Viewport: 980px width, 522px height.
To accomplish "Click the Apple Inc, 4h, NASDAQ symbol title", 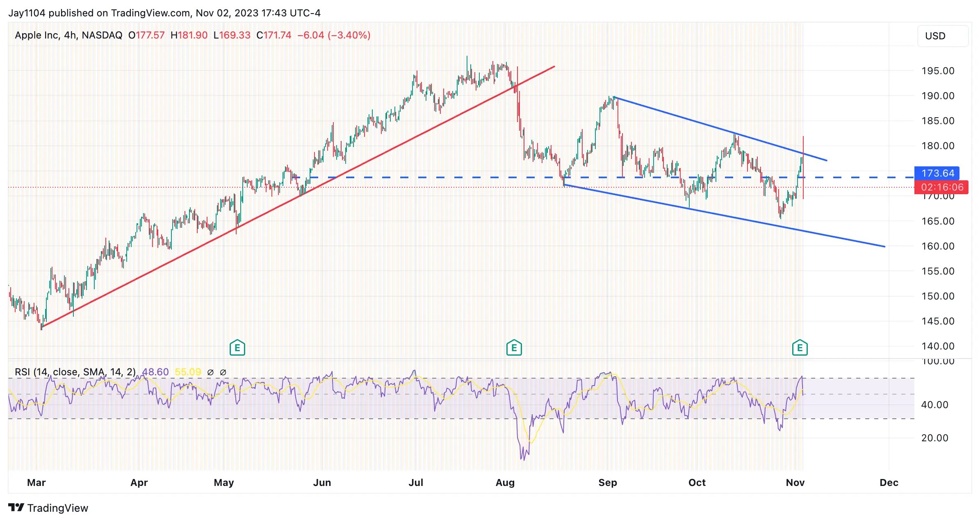I will coord(68,35).
